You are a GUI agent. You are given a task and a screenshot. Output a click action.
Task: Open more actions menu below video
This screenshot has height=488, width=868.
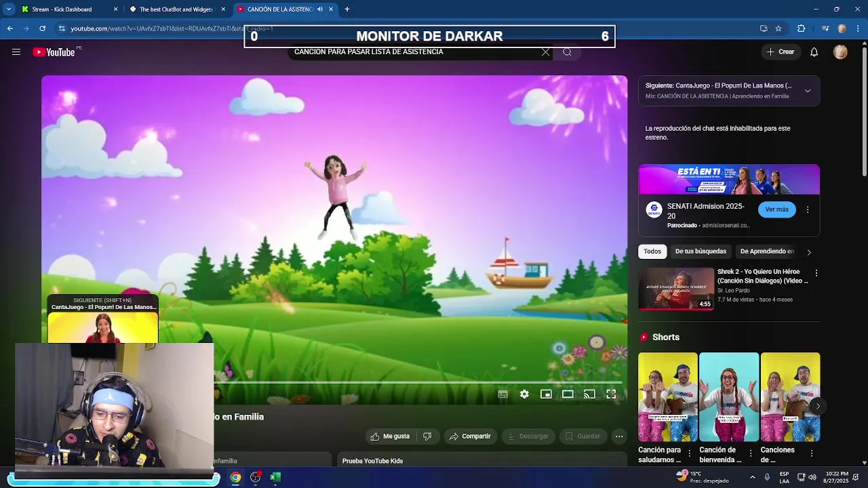(619, 436)
